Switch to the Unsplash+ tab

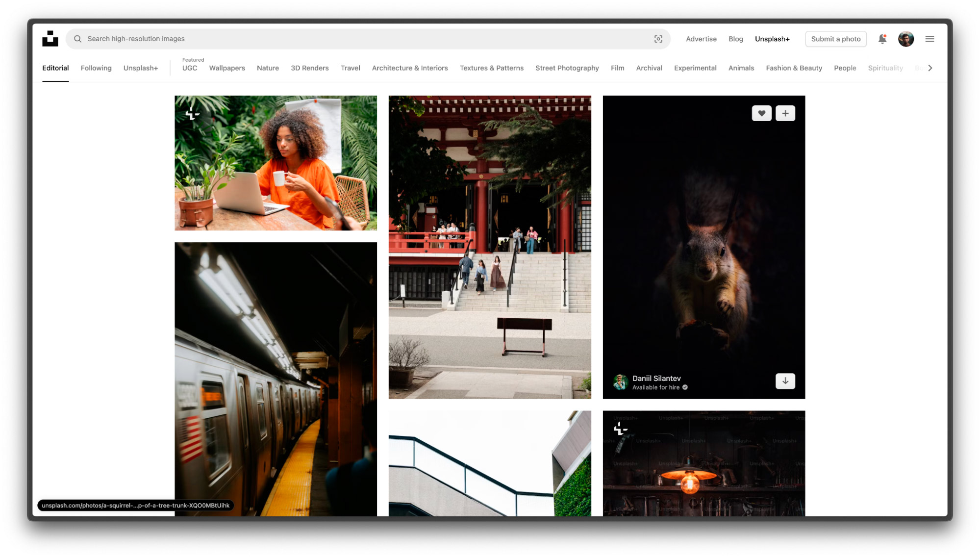pos(141,68)
